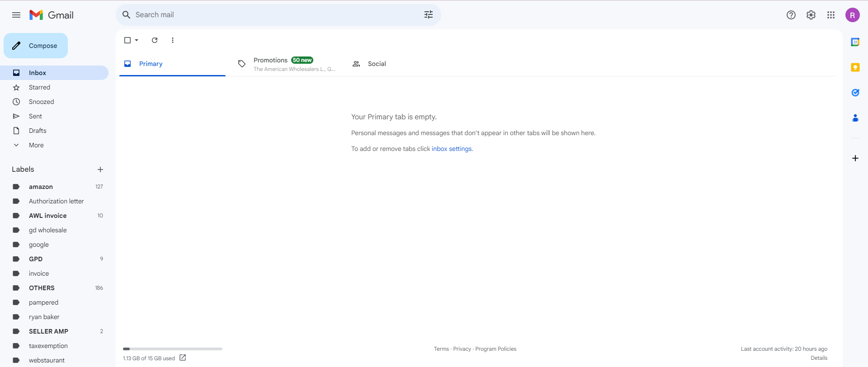Open the Drafts folder

click(x=54, y=131)
